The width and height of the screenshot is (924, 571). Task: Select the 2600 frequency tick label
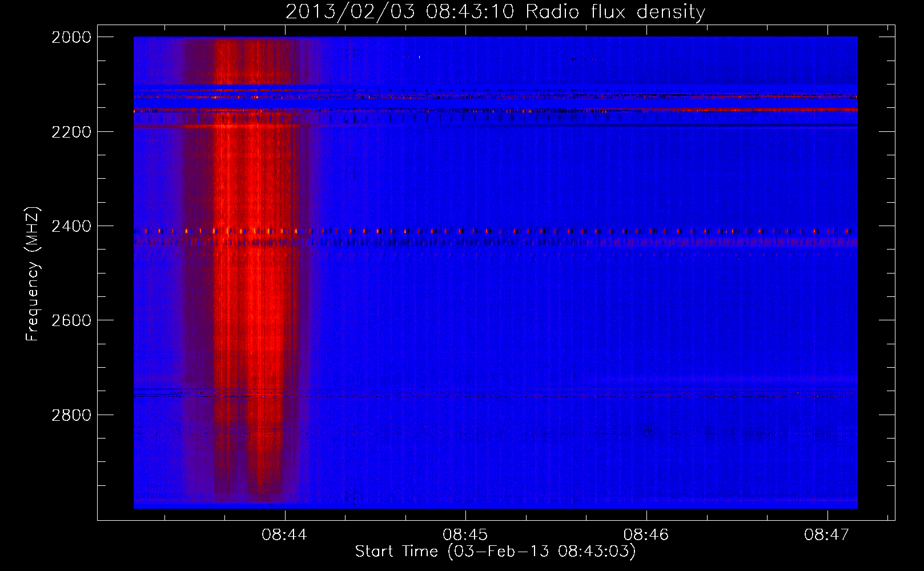[71, 320]
